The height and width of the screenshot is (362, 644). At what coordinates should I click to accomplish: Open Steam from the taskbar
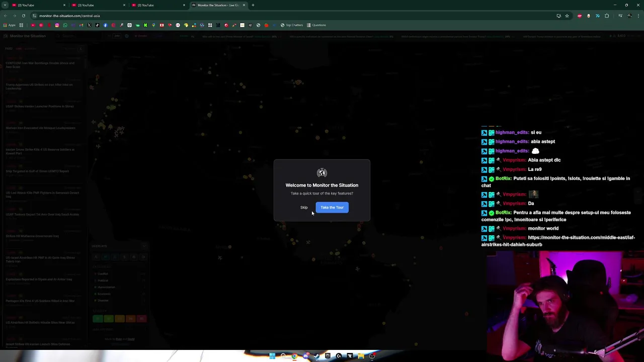[316, 356]
